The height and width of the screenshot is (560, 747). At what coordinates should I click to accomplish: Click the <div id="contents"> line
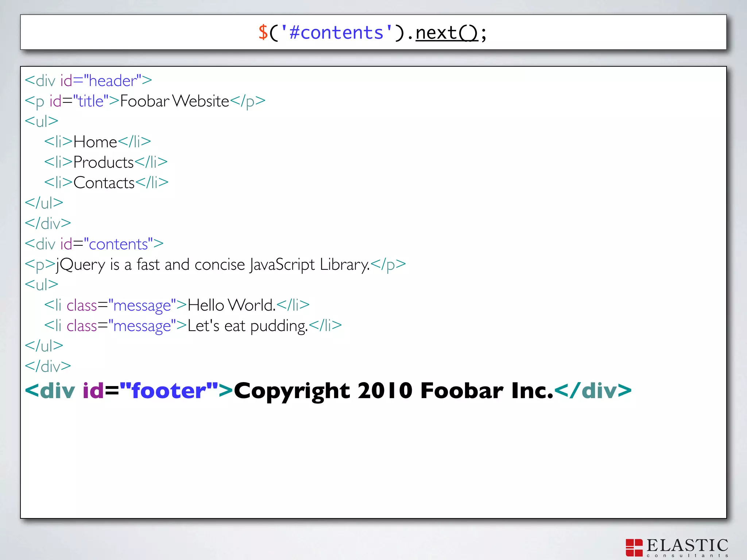point(94,244)
